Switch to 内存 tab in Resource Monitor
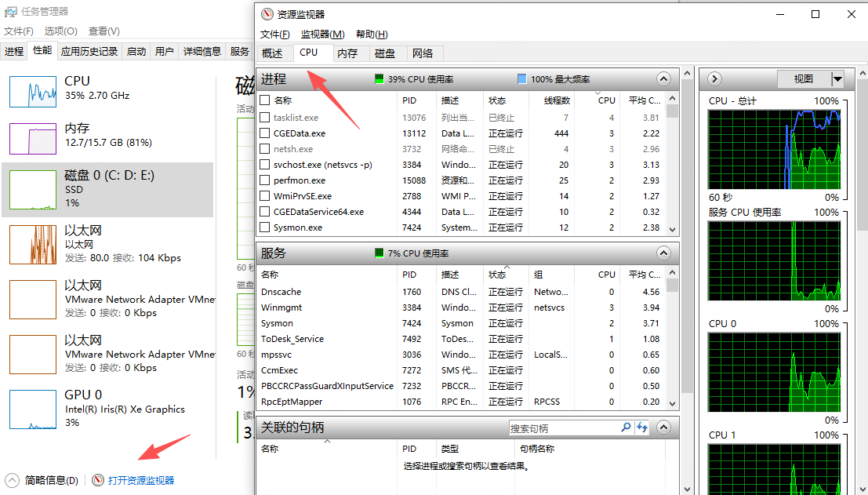This screenshot has height=495, width=868. pyautogui.click(x=347, y=53)
